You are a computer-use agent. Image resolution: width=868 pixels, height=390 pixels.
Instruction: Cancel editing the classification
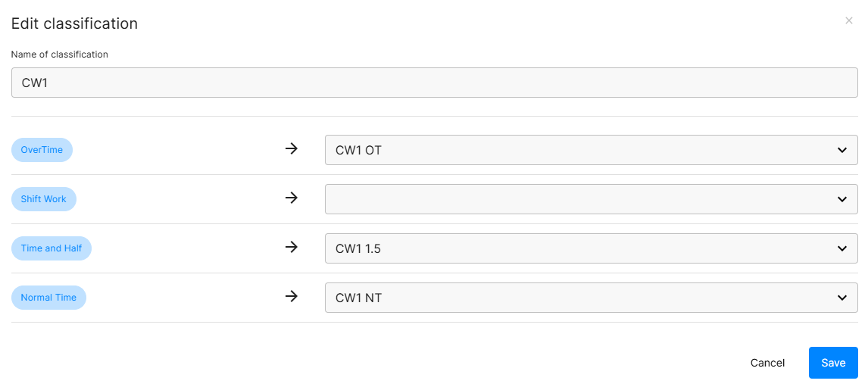point(767,363)
